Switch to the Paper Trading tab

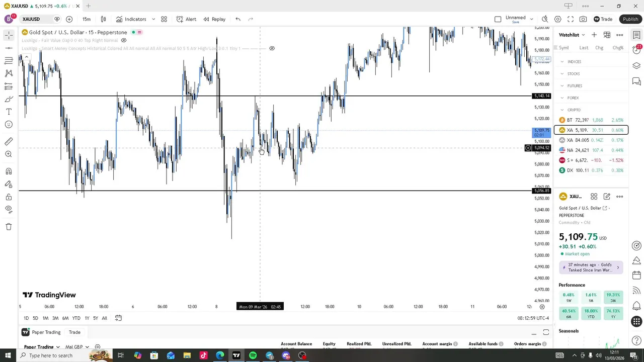pyautogui.click(x=41, y=332)
